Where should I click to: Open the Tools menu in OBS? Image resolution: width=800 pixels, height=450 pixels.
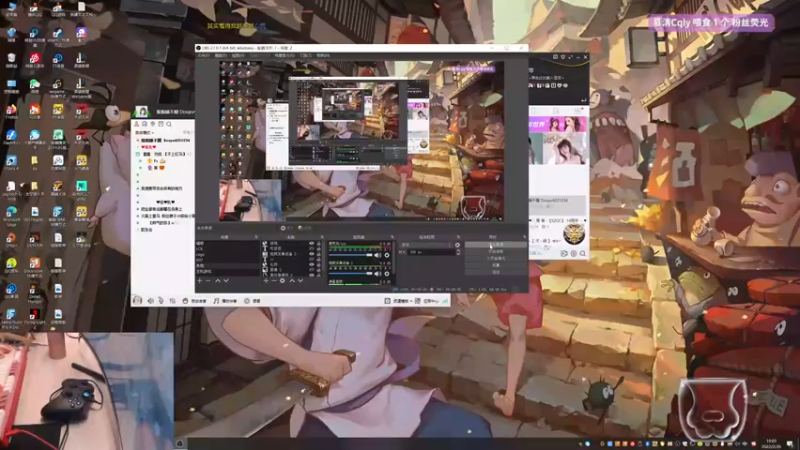tap(306, 55)
